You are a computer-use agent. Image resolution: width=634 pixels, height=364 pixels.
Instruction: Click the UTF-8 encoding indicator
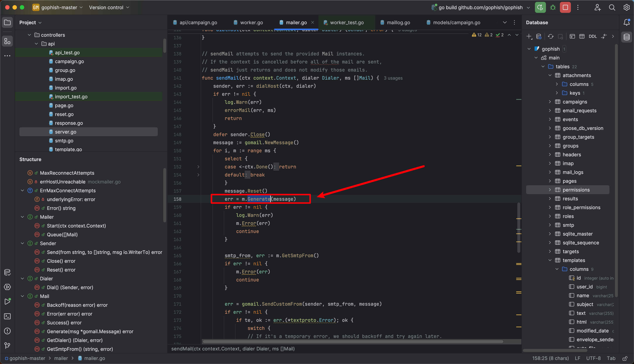click(x=593, y=358)
